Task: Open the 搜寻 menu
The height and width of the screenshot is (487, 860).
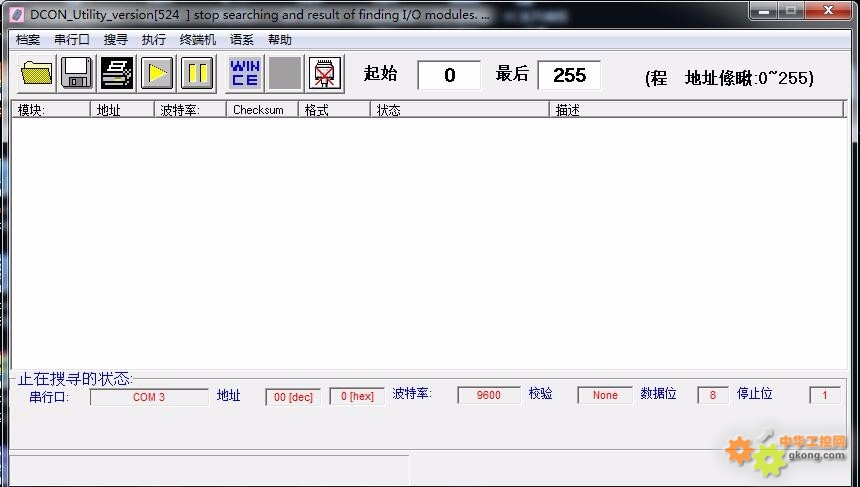Action: [x=116, y=40]
